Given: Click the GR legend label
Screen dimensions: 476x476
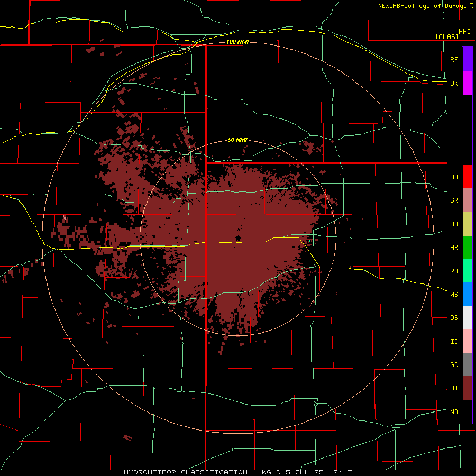Looking at the screenshot, I should click(454, 200).
